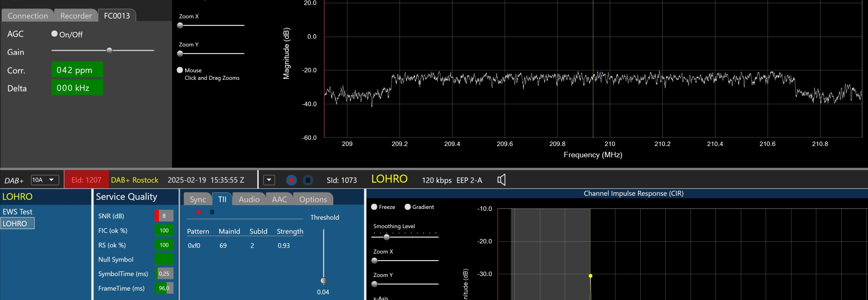Screen dimensions: 868x300
Task: Click the 042 ppm correction field
Action: click(77, 70)
